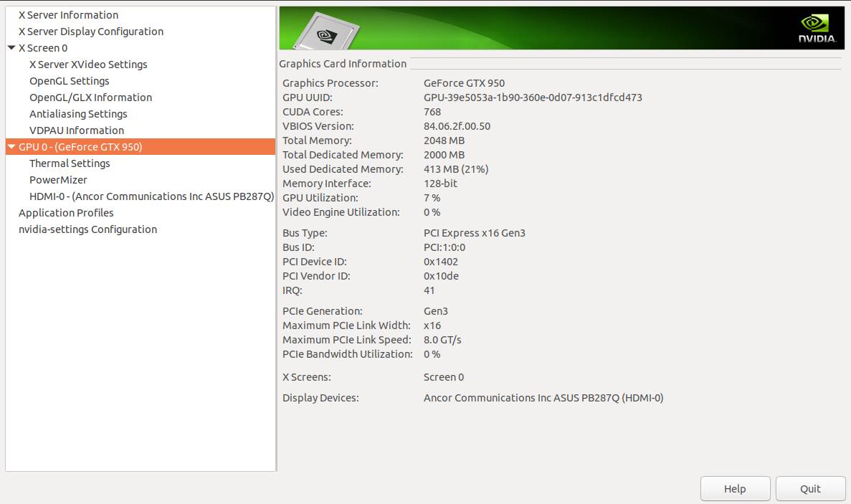The image size is (851, 504).
Task: Click PCI Device ID value 0x1402
Action: click(441, 262)
